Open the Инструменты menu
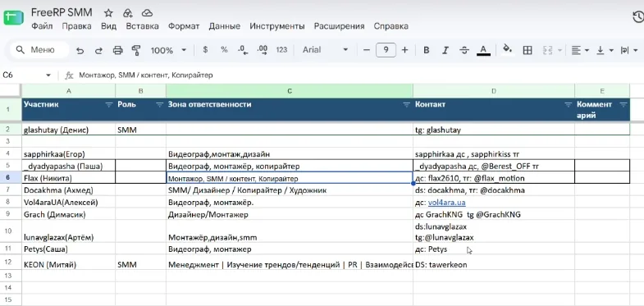 (277, 26)
